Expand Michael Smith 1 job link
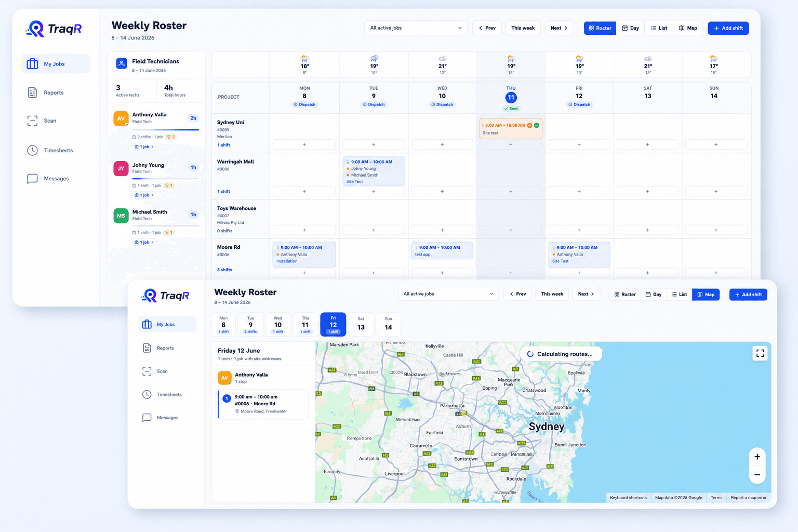The height and width of the screenshot is (532, 798). click(x=144, y=243)
